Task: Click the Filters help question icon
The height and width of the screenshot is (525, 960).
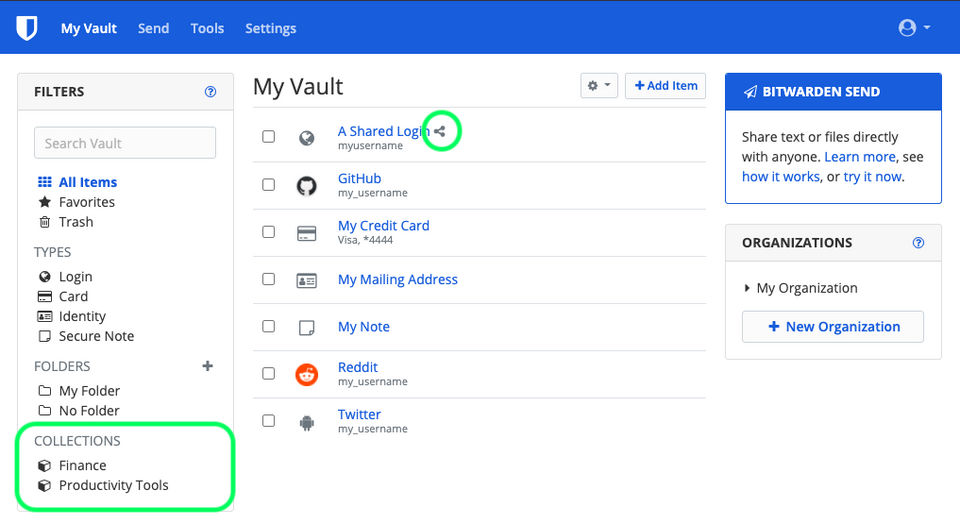Action: coord(210,92)
